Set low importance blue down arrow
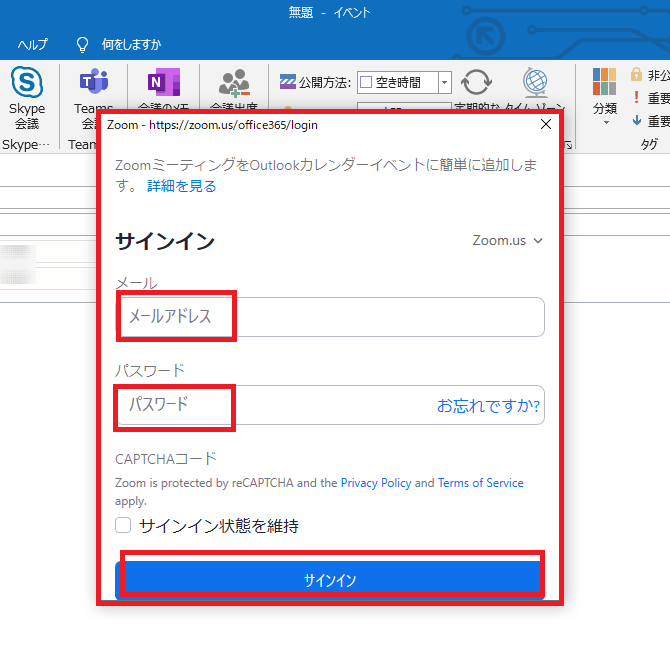This screenshot has height=648, width=670. coord(637,120)
